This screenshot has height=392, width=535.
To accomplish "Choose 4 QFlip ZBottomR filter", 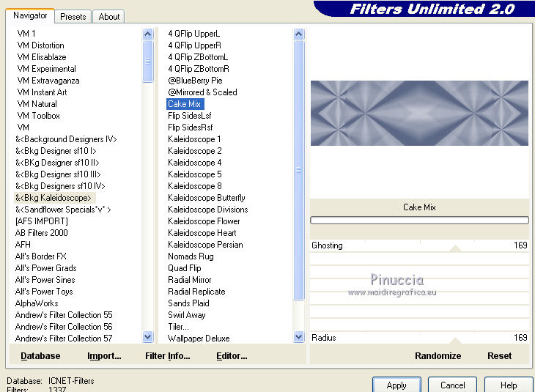I will coord(198,69).
